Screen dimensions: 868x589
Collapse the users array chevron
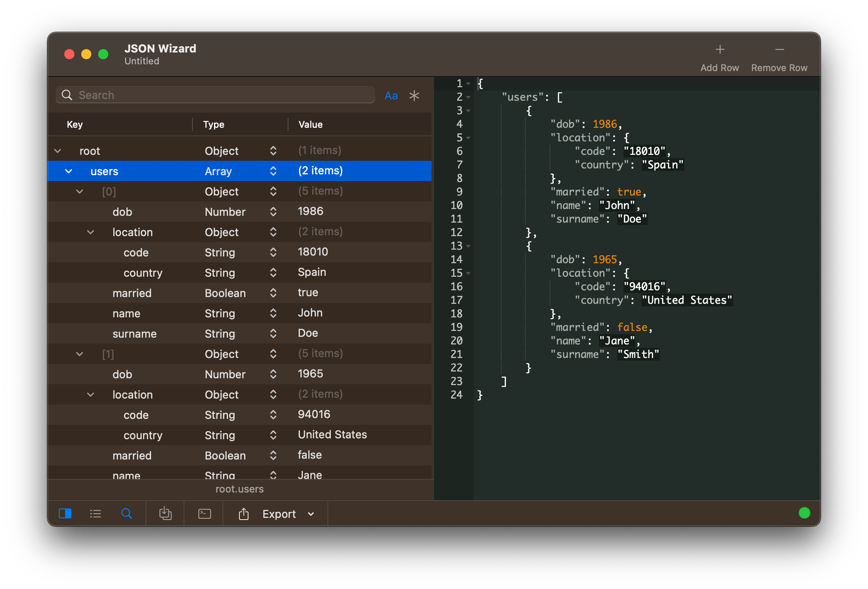(x=69, y=171)
